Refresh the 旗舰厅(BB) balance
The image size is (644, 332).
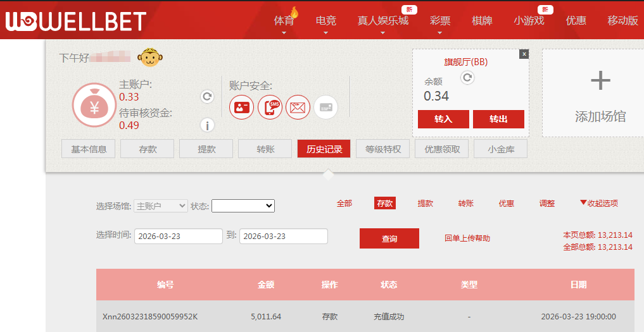(467, 78)
